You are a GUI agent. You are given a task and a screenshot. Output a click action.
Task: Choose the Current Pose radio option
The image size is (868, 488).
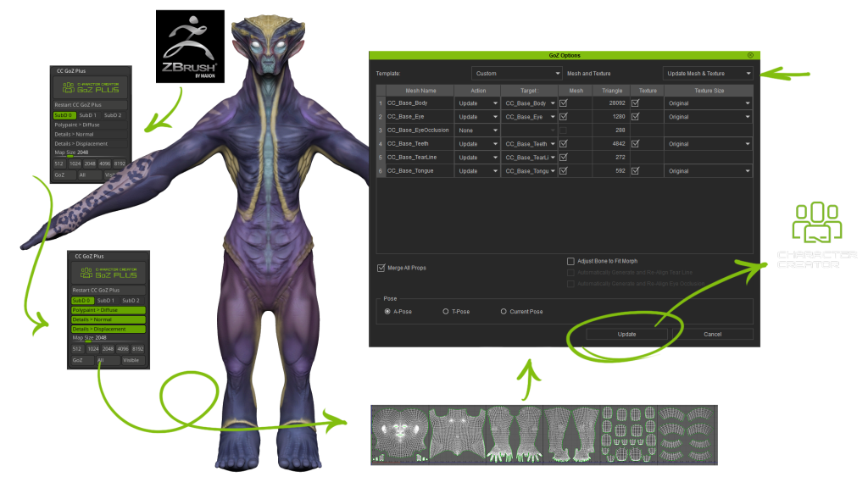(504, 312)
